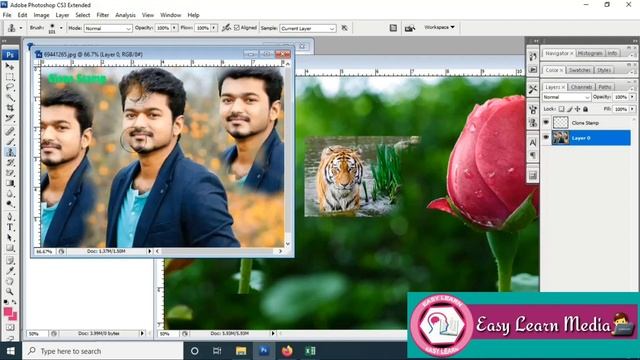This screenshot has height=360, width=640.
Task: Toggle lock position
Action: click(x=578, y=109)
